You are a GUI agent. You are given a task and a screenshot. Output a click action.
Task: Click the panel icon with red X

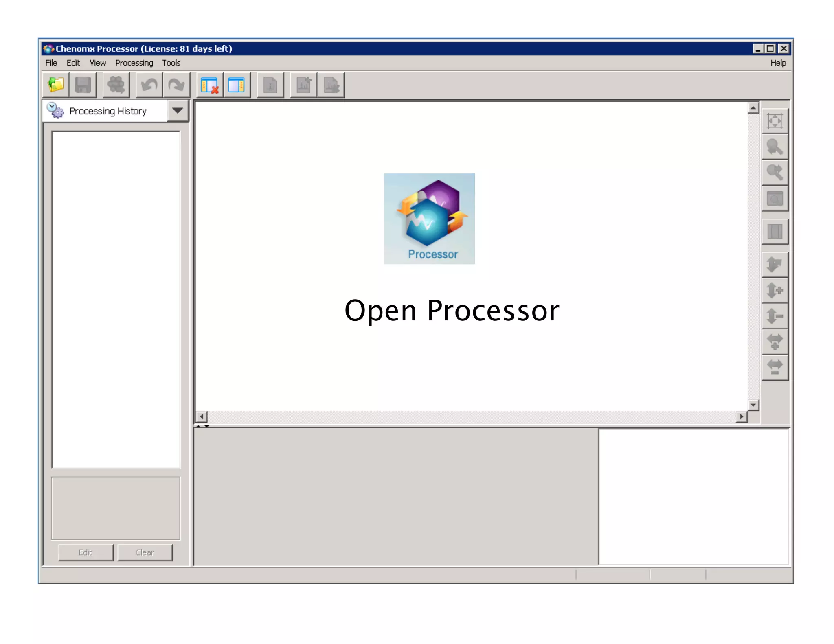[x=210, y=85]
